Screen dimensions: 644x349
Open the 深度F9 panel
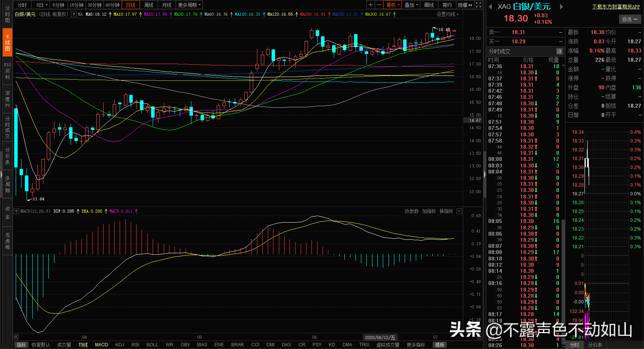(7, 98)
